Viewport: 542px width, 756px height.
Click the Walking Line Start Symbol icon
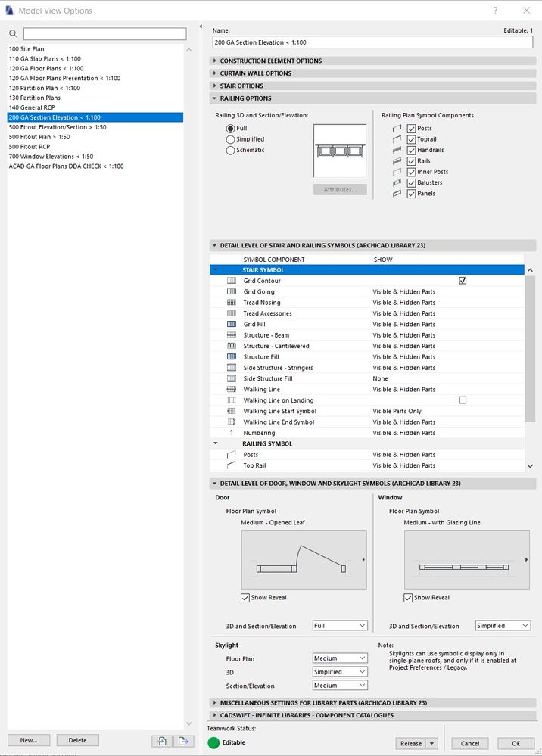(232, 411)
